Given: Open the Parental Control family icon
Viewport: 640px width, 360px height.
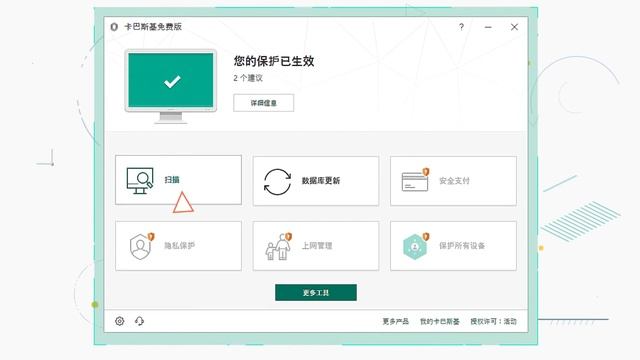Looking at the screenshot, I should pyautogui.click(x=278, y=246).
